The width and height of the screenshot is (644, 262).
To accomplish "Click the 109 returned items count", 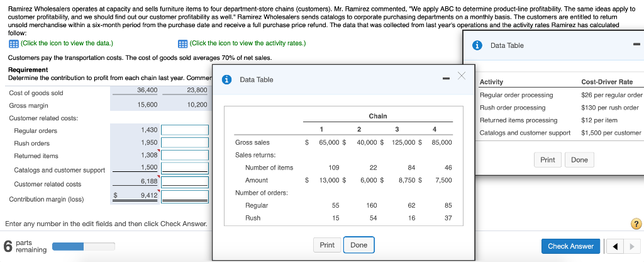I will pos(335,168).
